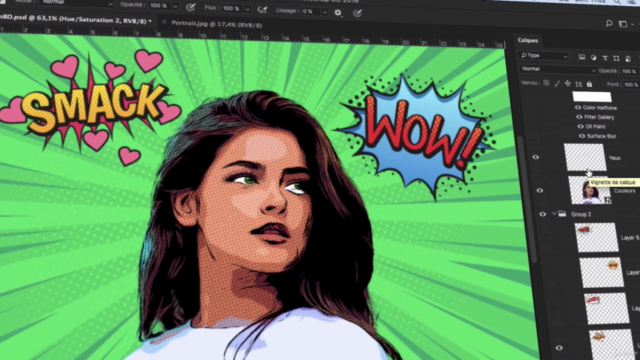
Task: Open smoothing options gear icon
Action: (x=338, y=12)
